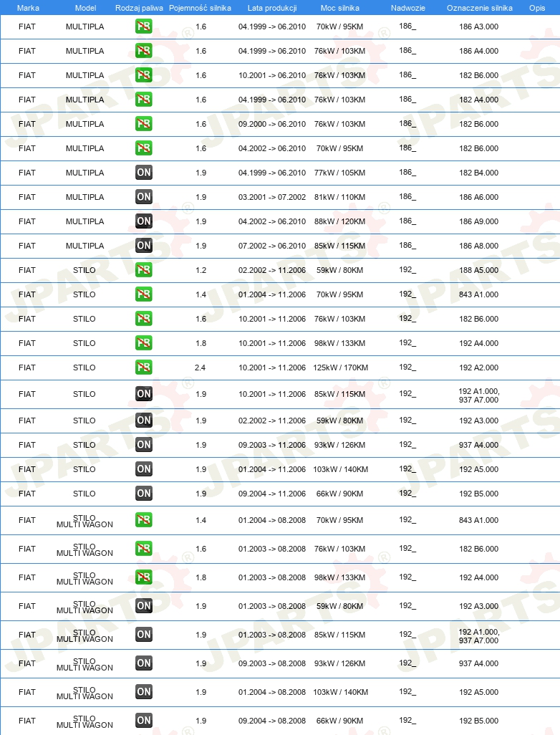560x735 pixels.
Task: Click 843 A1.000 in Stilo Multi Wagon row
Action: (x=478, y=520)
